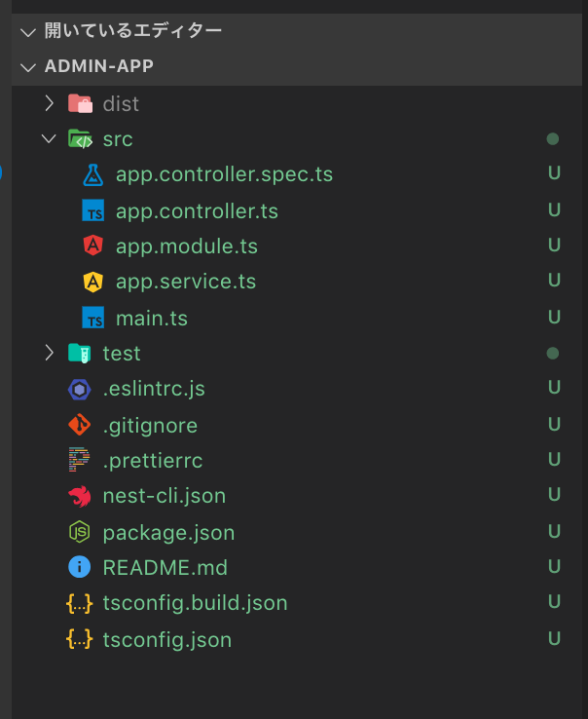Click the info icon beside README.md

80,568
